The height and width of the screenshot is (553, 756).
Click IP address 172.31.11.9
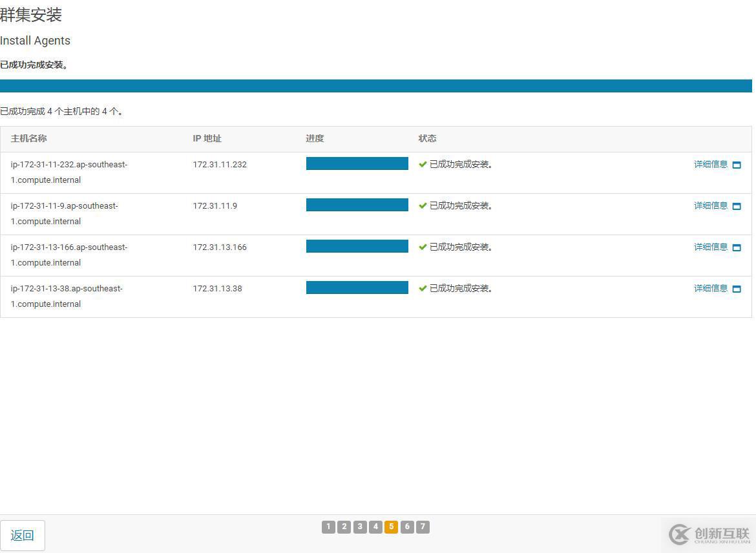pos(215,206)
